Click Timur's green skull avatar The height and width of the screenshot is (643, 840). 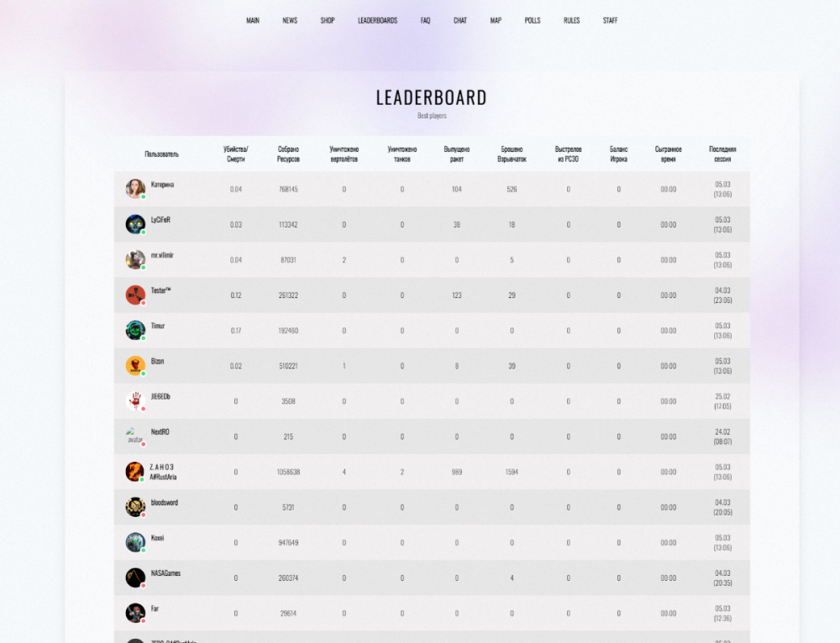pos(135,330)
